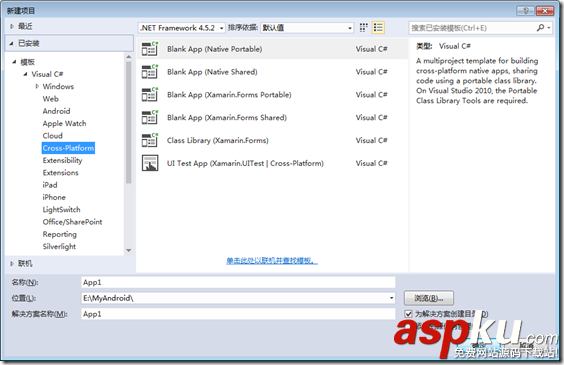Collapse the 已安装 section

pos(12,44)
